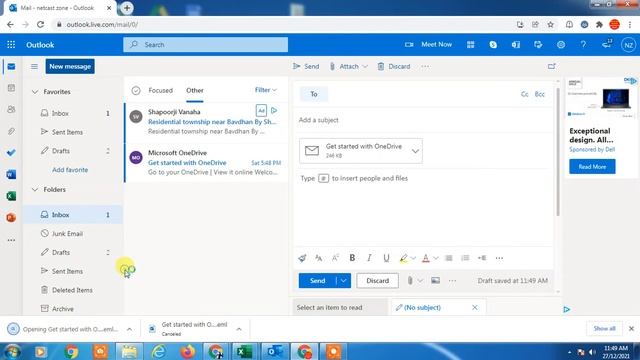
Task: Open the Microsoft OneDrive email
Action: 207,162
